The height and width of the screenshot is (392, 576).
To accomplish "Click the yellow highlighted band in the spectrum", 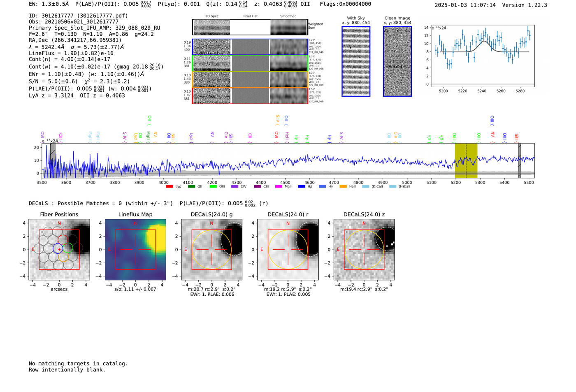I will (x=466, y=160).
